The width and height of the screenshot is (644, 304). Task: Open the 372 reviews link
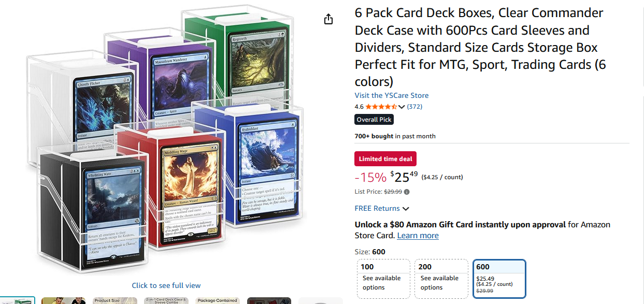point(414,107)
